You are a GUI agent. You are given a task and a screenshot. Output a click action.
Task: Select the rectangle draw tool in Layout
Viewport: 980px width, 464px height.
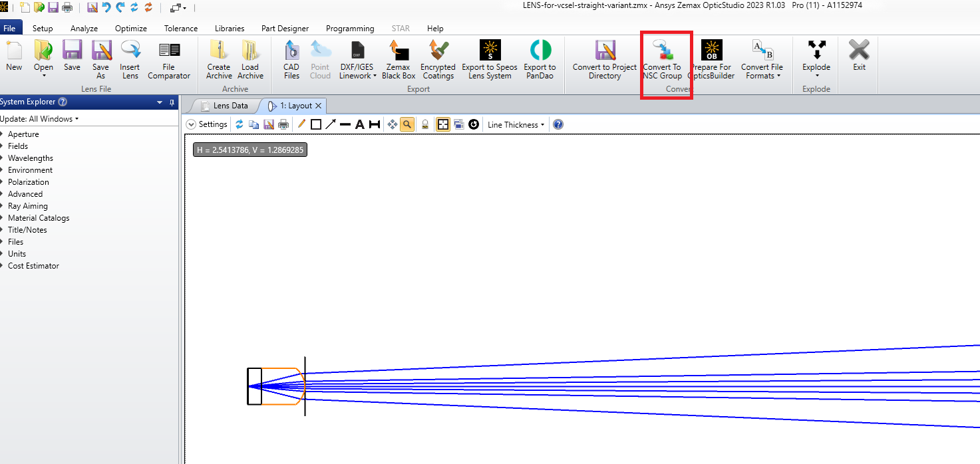316,124
